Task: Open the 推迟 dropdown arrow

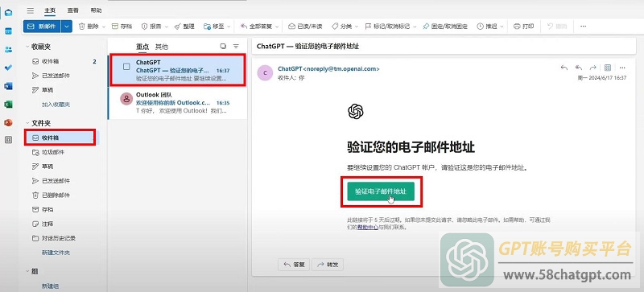Action: tap(502, 27)
